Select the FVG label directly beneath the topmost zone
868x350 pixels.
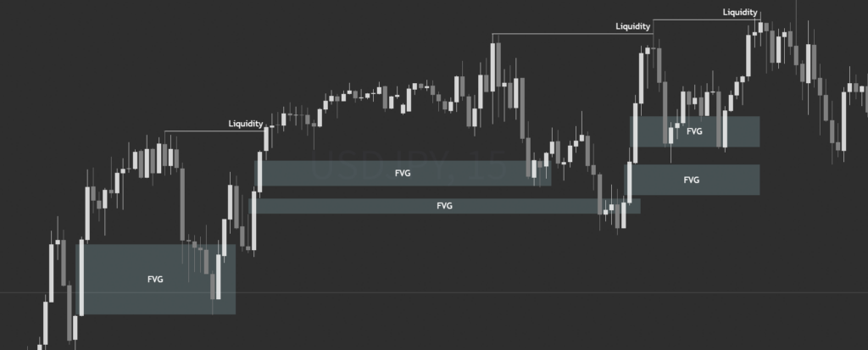point(692,180)
